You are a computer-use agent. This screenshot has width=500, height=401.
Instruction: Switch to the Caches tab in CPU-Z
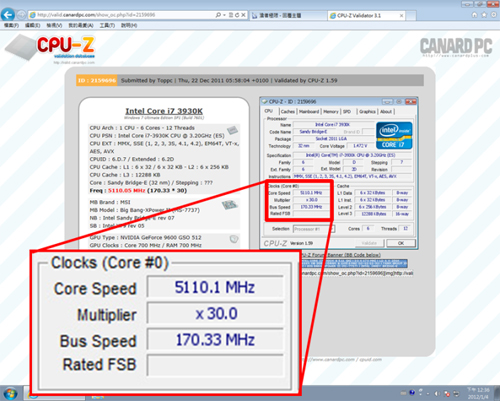click(x=287, y=111)
